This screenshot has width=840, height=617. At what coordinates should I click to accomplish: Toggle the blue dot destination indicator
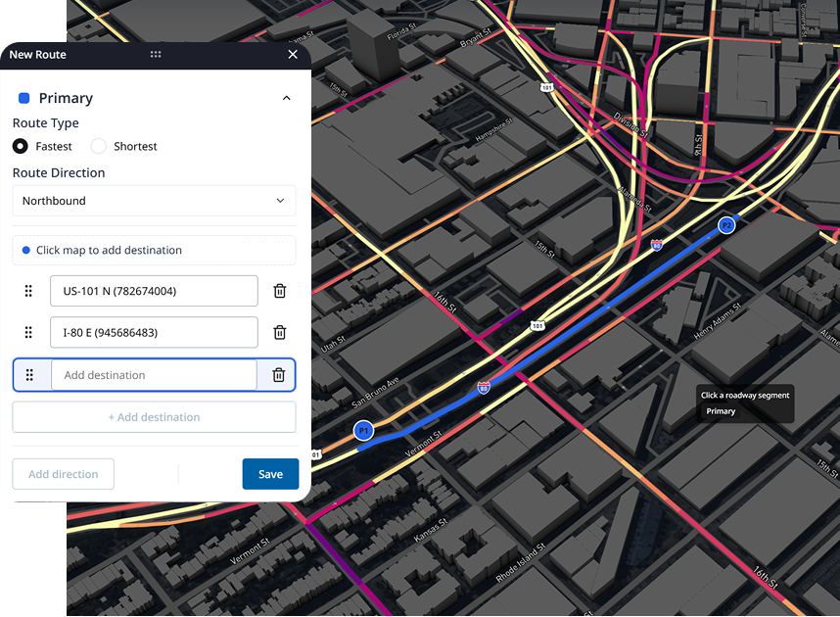23,250
